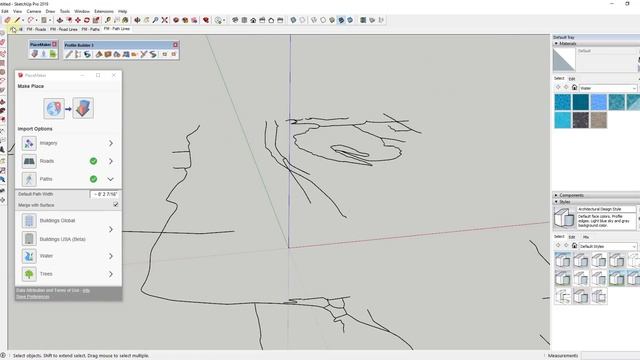Screen dimensions: 640x360
Task: Expand the Roads options chevron
Action: (111, 161)
